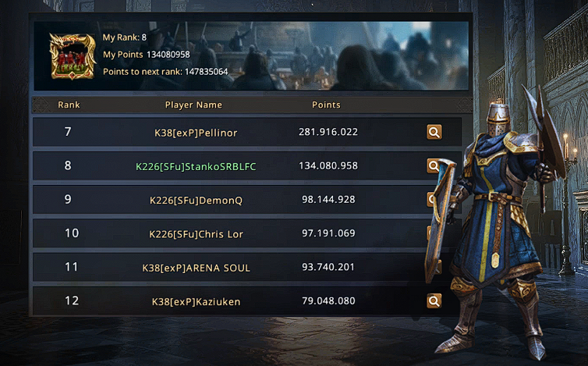View K38[exP]Kaziuken details via magnifier icon
This screenshot has width=588, height=366.
click(434, 300)
